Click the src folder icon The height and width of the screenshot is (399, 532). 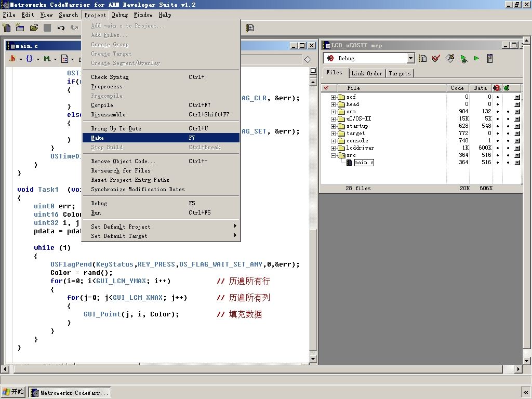(x=341, y=155)
